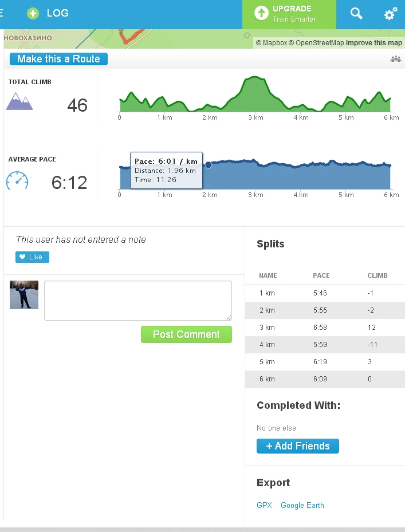Click the -11 climb value for 4 km

(x=372, y=345)
